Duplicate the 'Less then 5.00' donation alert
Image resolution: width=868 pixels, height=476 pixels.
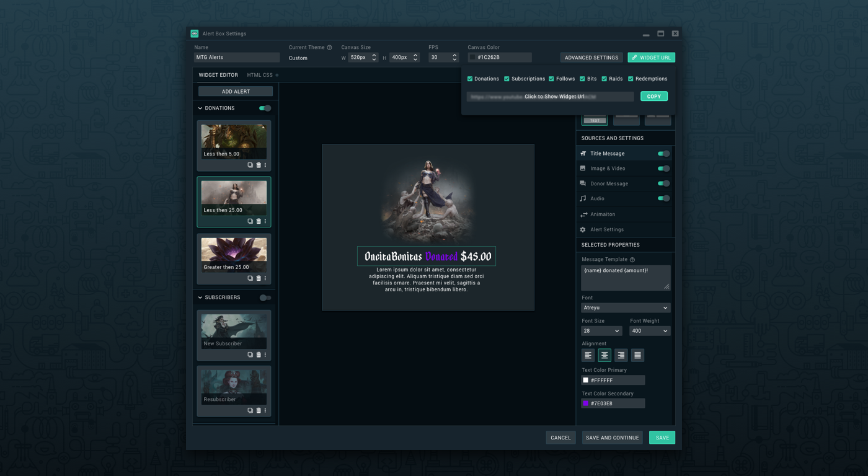pyautogui.click(x=250, y=165)
